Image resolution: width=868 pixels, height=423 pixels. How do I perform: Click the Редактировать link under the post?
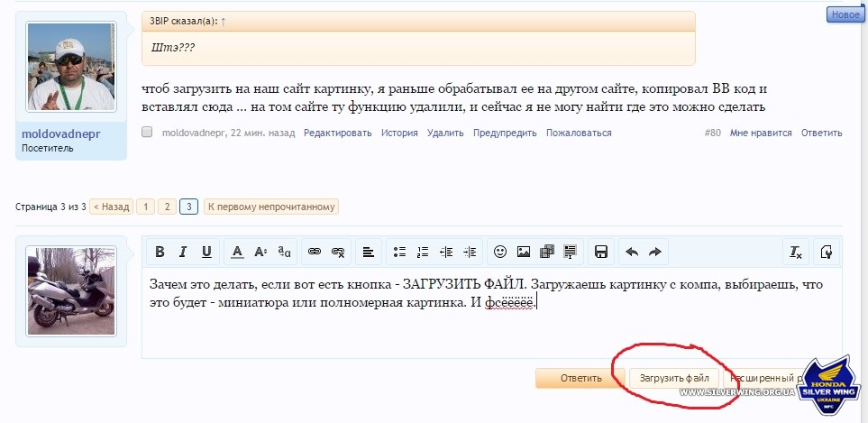[x=337, y=133]
